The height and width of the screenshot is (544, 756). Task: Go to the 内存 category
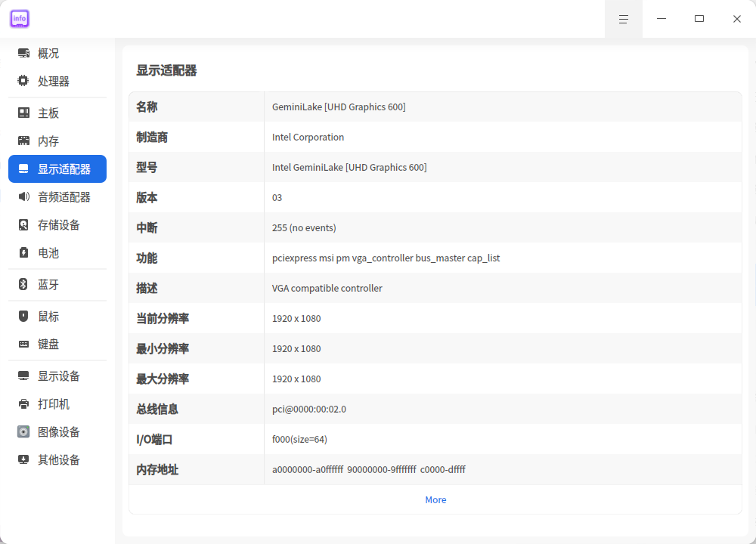pyautogui.click(x=48, y=141)
